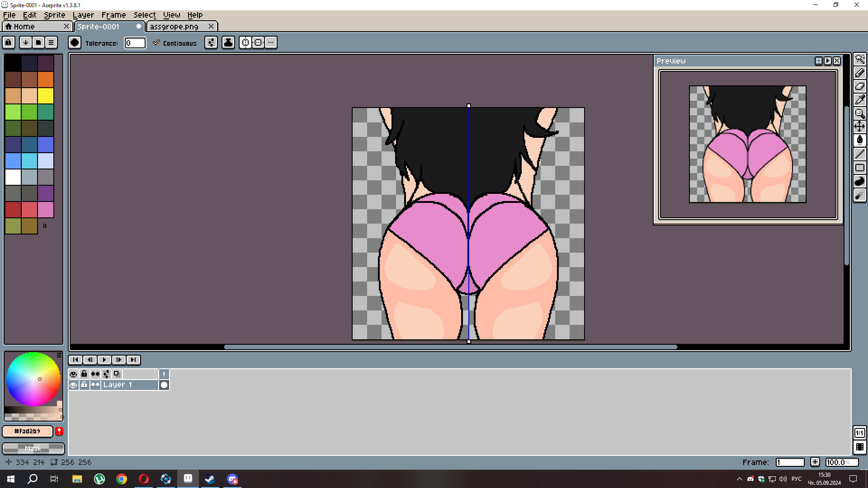The height and width of the screenshot is (488, 868).
Task: Select the Eraser tool
Action: (x=859, y=86)
